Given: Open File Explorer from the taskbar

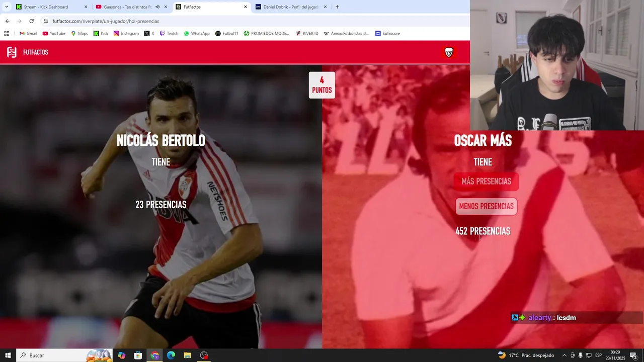Looking at the screenshot, I should tap(187, 355).
